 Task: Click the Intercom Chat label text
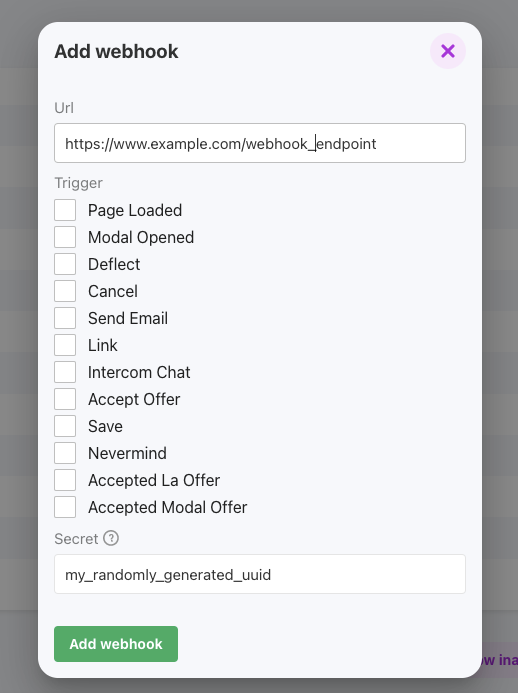point(139,373)
